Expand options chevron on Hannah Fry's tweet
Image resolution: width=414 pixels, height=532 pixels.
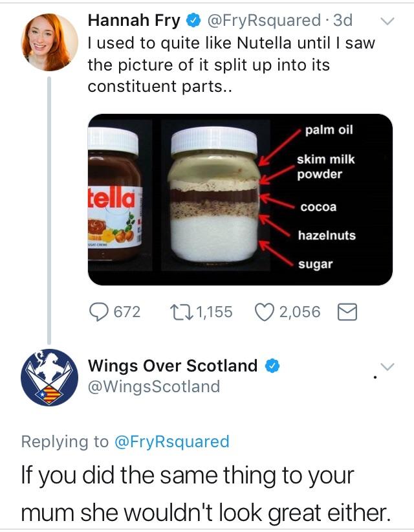point(387,21)
